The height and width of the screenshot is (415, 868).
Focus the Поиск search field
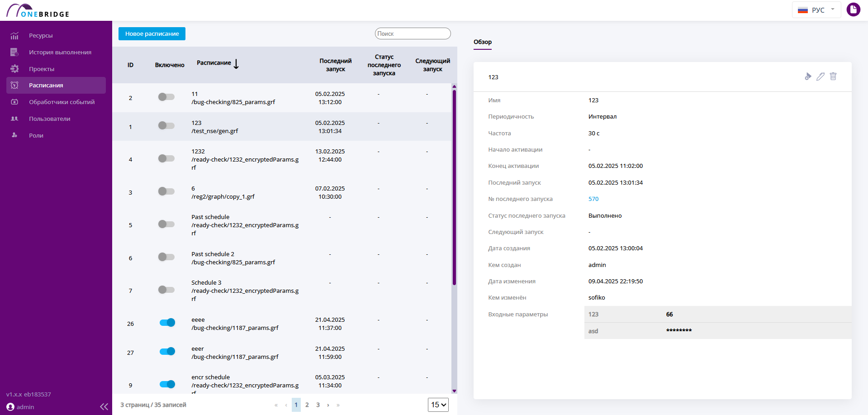[x=413, y=33]
